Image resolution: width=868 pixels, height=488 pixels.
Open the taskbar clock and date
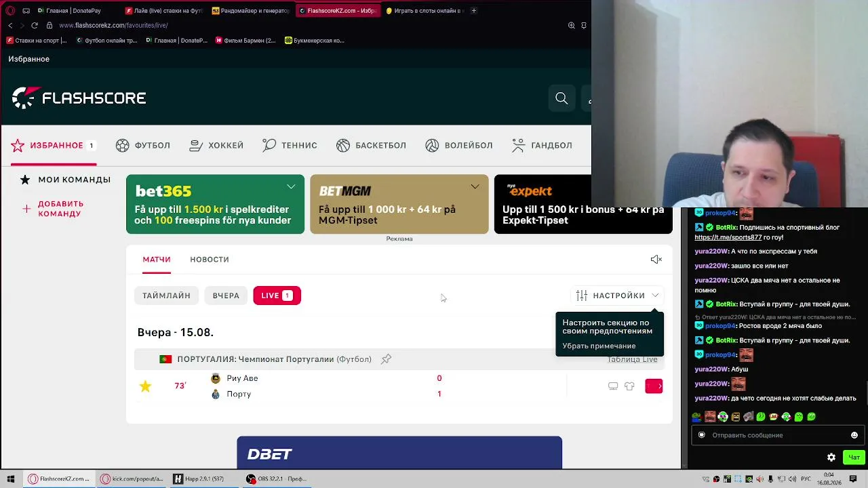click(x=829, y=479)
